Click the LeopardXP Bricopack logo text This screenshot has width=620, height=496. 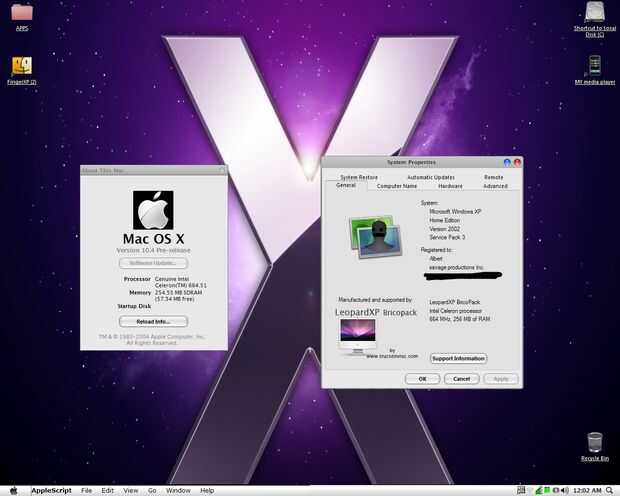tap(376, 312)
